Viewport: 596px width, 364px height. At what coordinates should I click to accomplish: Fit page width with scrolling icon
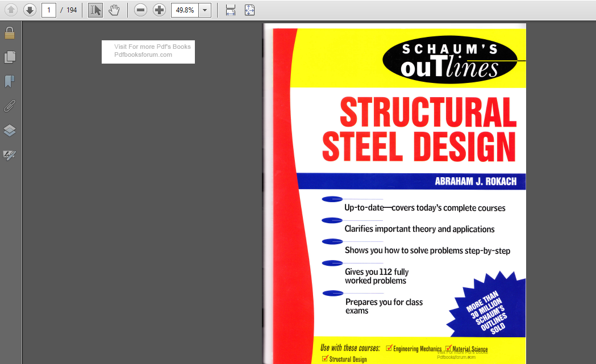click(230, 10)
